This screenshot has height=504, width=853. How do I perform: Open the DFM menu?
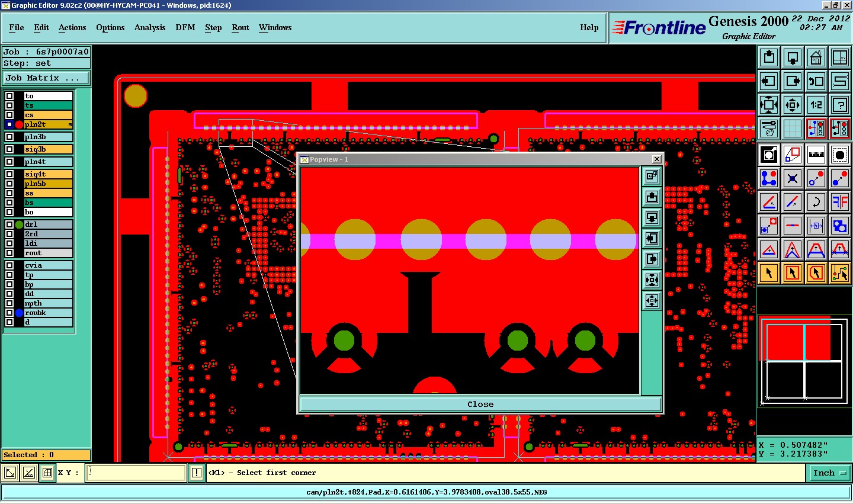(185, 27)
